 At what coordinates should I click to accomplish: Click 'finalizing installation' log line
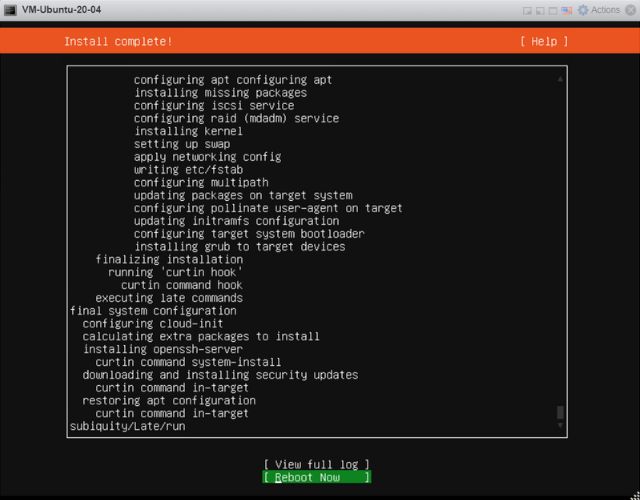pos(169,260)
